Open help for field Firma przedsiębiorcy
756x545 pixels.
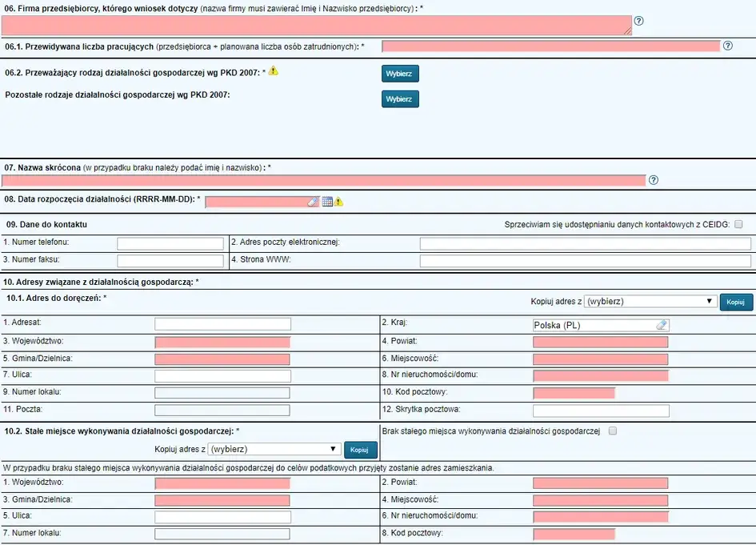point(638,22)
